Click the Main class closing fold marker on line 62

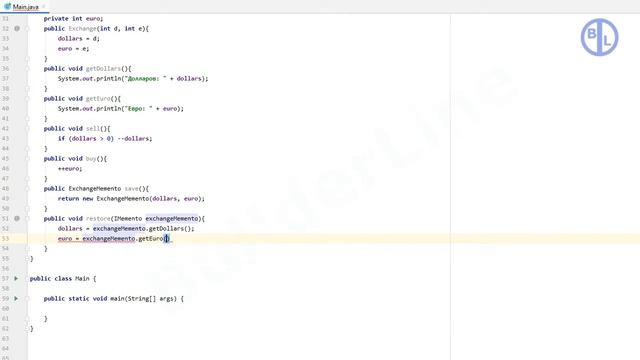pyautogui.click(x=27, y=329)
